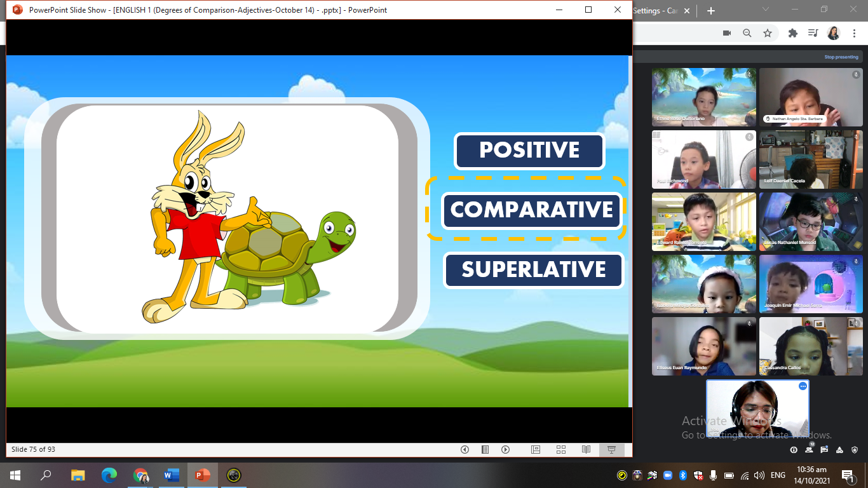
Task: Click the SUPERLATIVE answer button on slide
Action: click(534, 269)
